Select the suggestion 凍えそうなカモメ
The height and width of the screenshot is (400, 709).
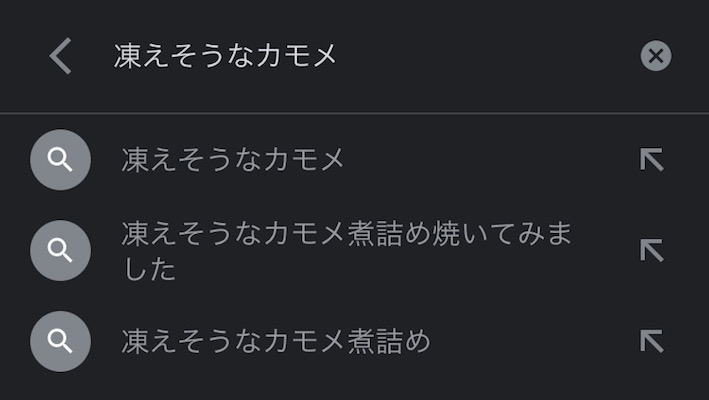point(233,160)
